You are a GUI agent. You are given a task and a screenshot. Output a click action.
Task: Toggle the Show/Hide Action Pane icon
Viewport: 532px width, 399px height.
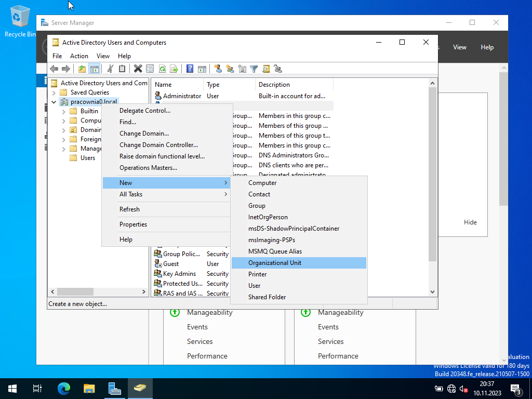click(x=202, y=69)
